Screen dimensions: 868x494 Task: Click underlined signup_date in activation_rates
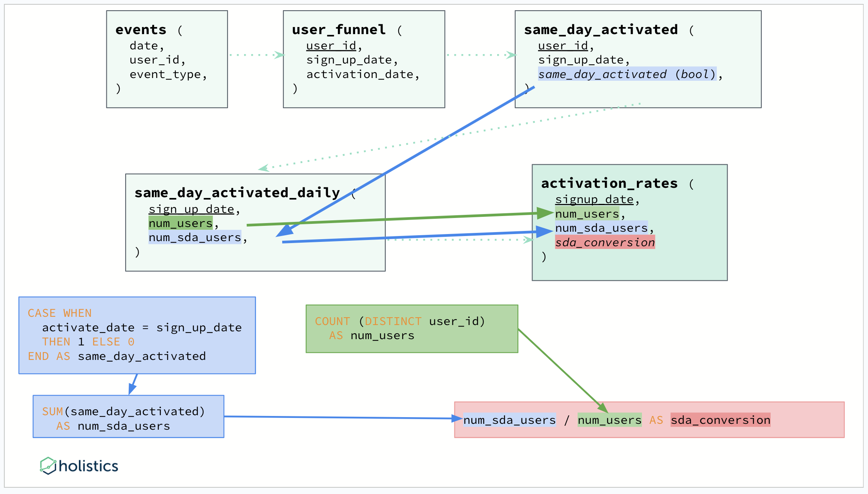pyautogui.click(x=594, y=200)
